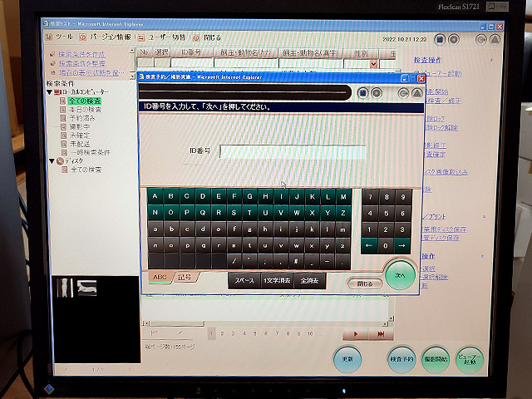Click the left arrow key on the numeric keypad
Viewport: 532px width, 399px height.
(369, 246)
